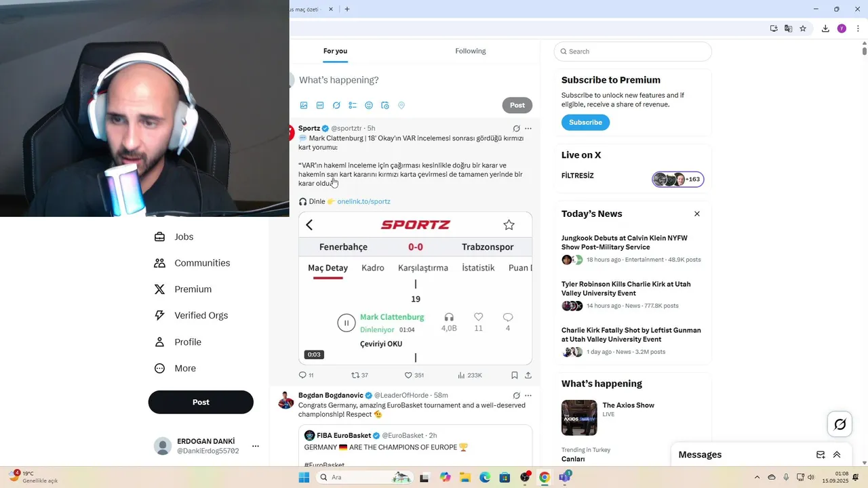
Task: Open Communities in the sidebar
Action: pos(192,263)
